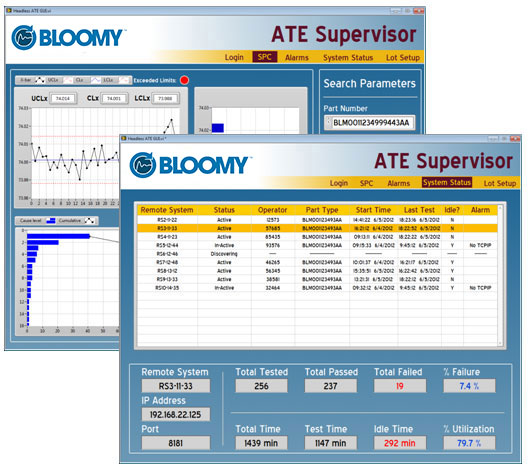528x464 pixels.
Task: Switch to Login tab in the back window
Action: click(x=234, y=57)
